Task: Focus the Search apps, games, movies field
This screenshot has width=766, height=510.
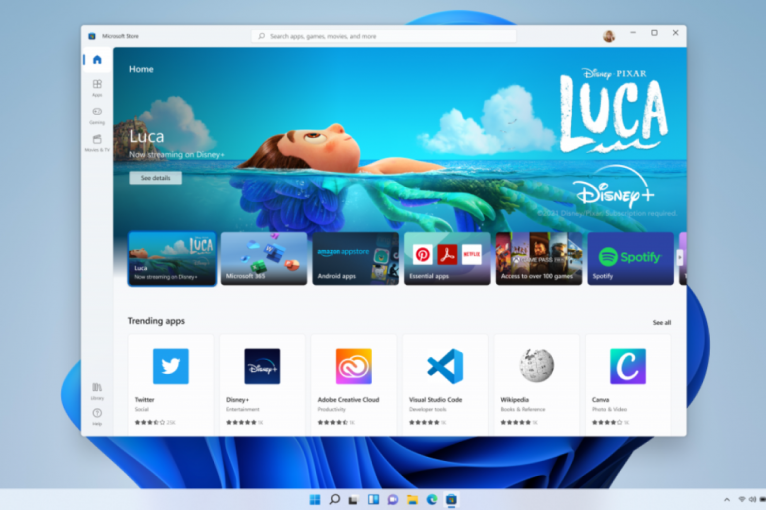Action: coord(383,36)
